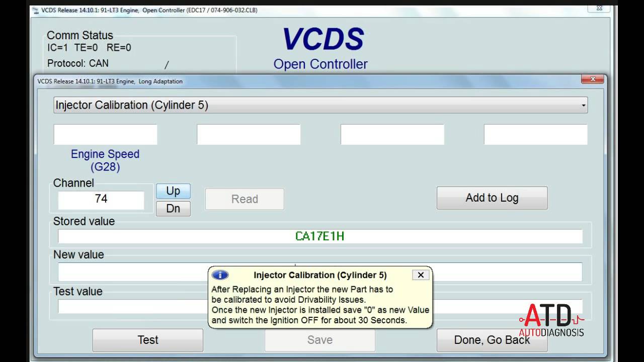Click the Read button
644x362 pixels.
(245, 199)
